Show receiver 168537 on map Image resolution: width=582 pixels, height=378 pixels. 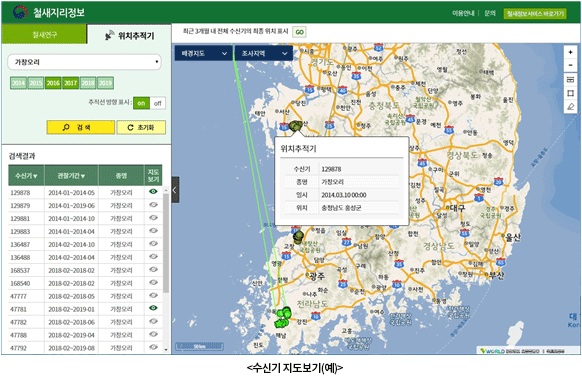(x=153, y=270)
